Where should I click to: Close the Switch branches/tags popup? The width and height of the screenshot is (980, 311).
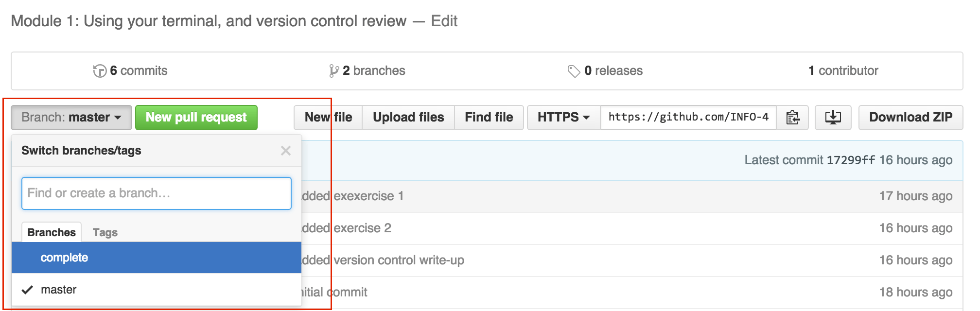tap(286, 151)
